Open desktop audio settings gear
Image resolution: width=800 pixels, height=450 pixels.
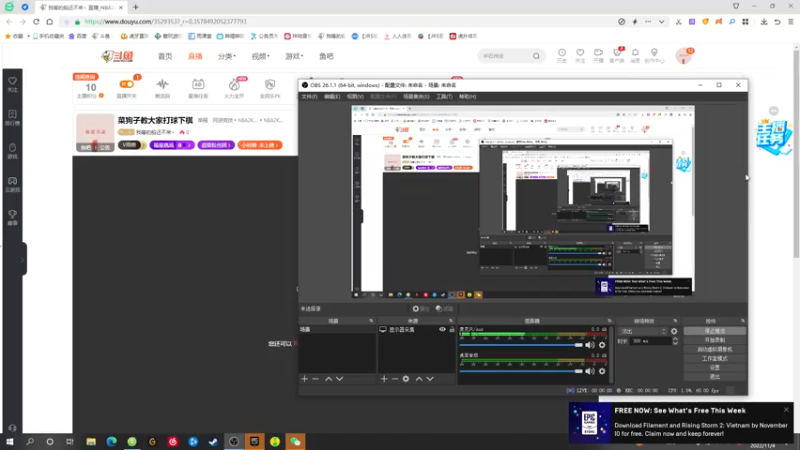point(602,371)
